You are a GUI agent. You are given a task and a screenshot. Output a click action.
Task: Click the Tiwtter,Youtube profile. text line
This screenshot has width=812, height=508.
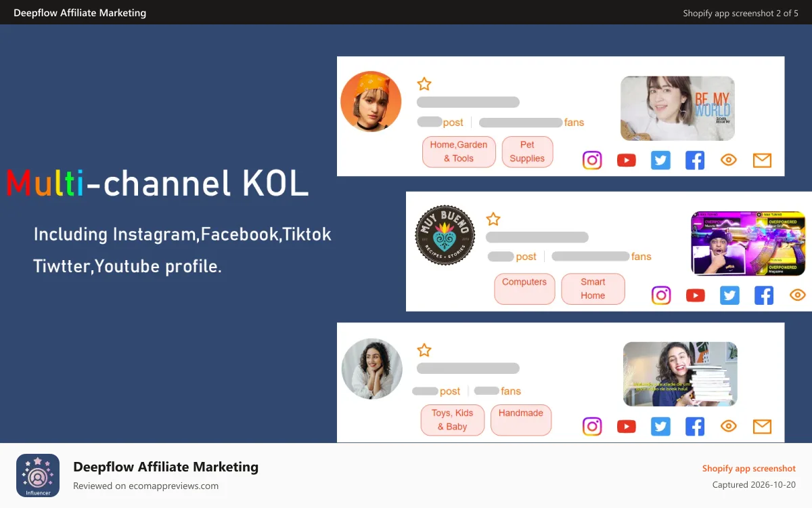[x=128, y=266]
